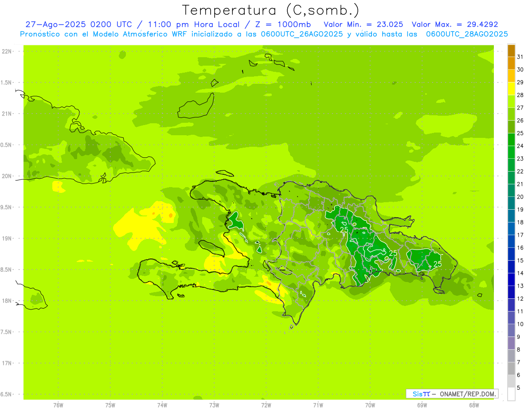532x411 pixels.
Task: Click the '76W' longitude label
Action: click(58, 405)
